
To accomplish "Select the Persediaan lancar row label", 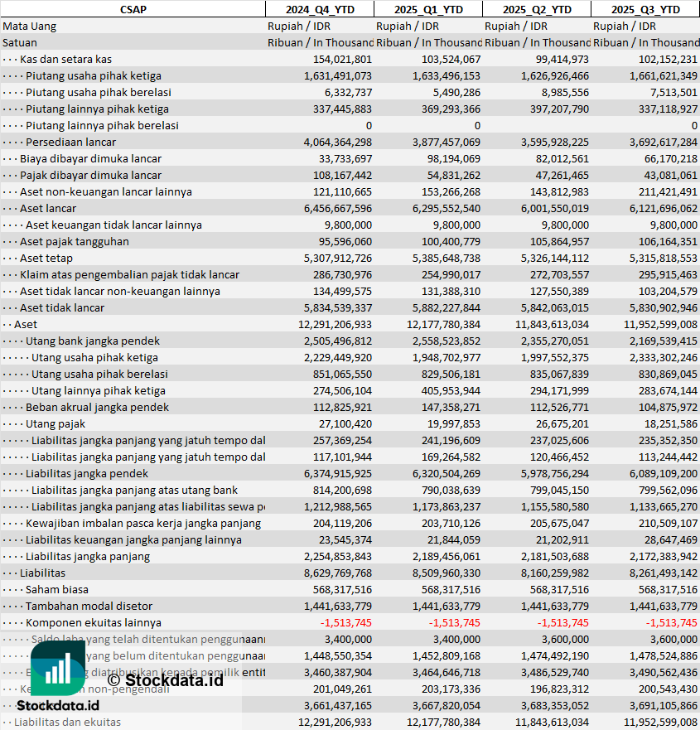I will pos(70,142).
